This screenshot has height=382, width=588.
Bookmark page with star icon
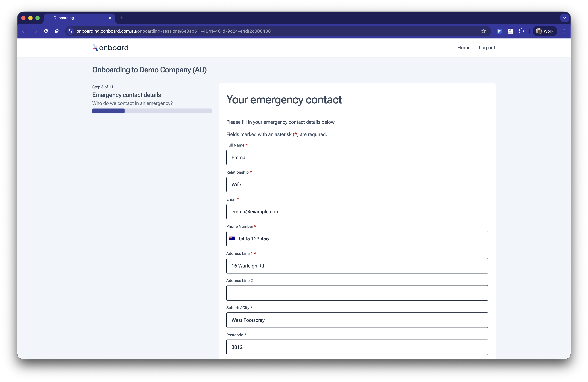pos(483,31)
